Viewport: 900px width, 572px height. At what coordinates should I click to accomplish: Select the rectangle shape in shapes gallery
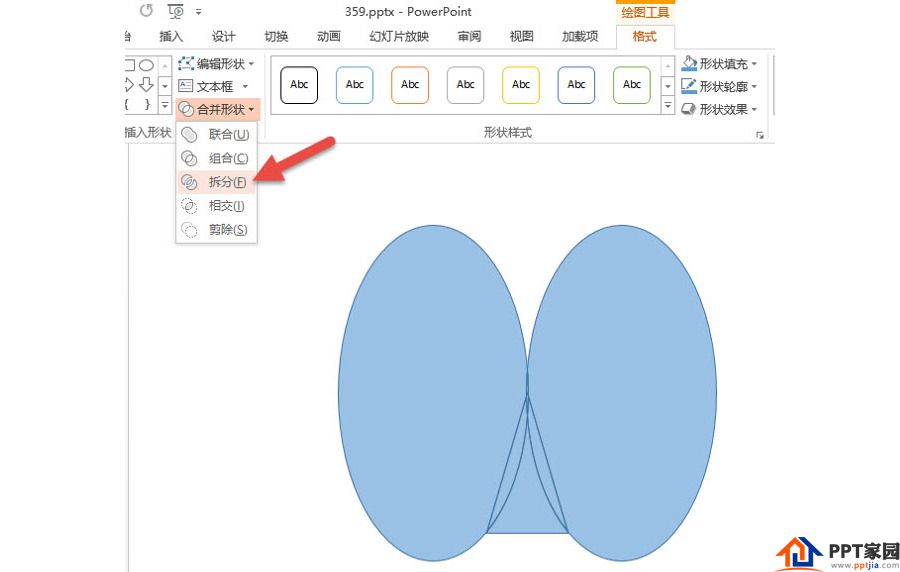(130, 64)
